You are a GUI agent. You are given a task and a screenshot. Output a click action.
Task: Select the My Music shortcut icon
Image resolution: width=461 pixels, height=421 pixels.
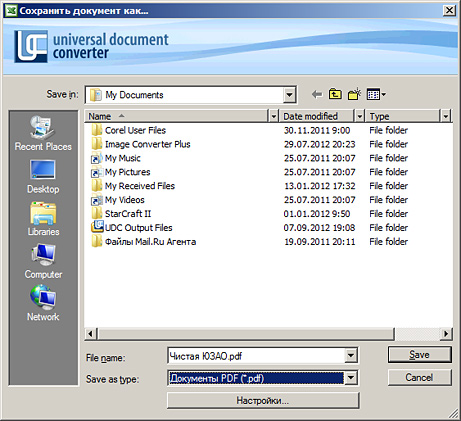pos(97,158)
